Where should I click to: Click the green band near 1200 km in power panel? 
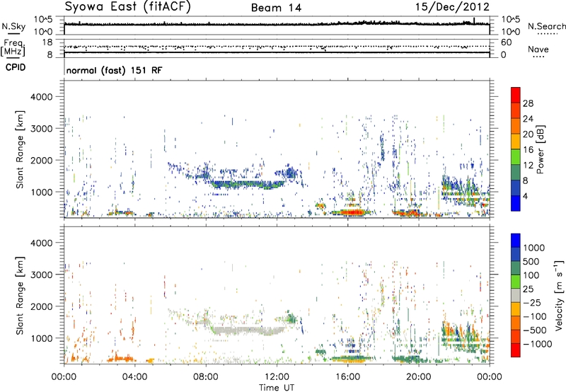pyautogui.click(x=247, y=184)
